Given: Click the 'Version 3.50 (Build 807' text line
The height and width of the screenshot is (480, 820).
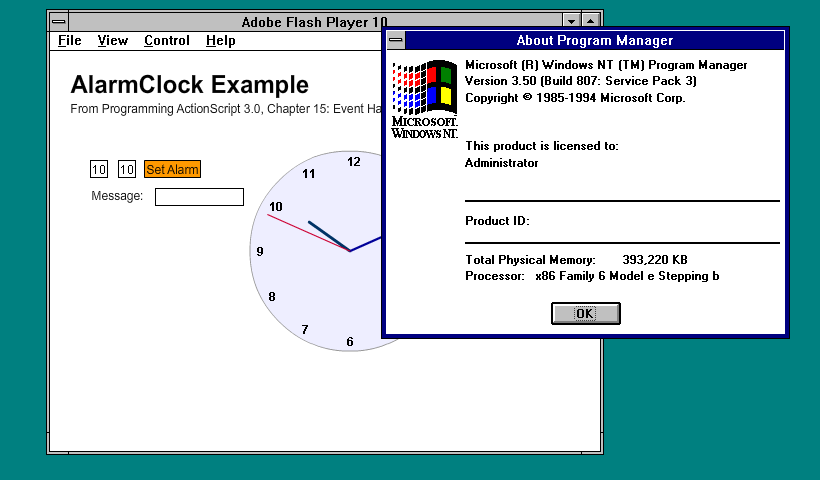Looking at the screenshot, I should [x=580, y=81].
